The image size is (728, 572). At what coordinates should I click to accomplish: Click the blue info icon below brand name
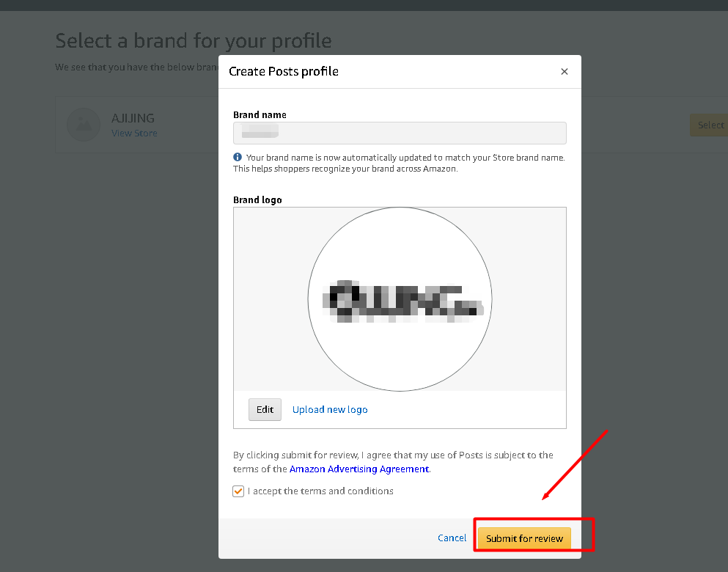click(238, 157)
